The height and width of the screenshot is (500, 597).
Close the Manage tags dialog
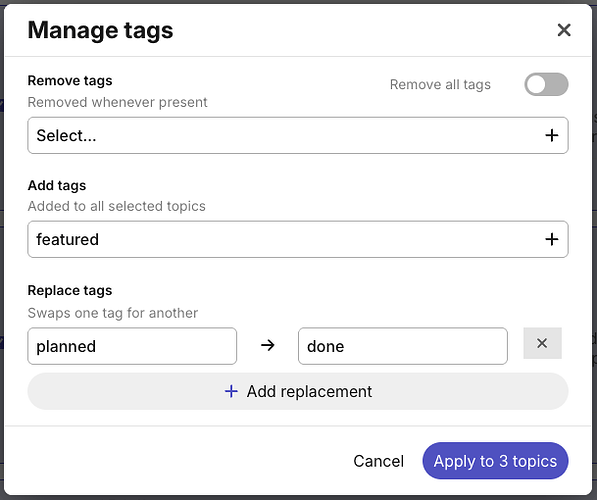(564, 30)
